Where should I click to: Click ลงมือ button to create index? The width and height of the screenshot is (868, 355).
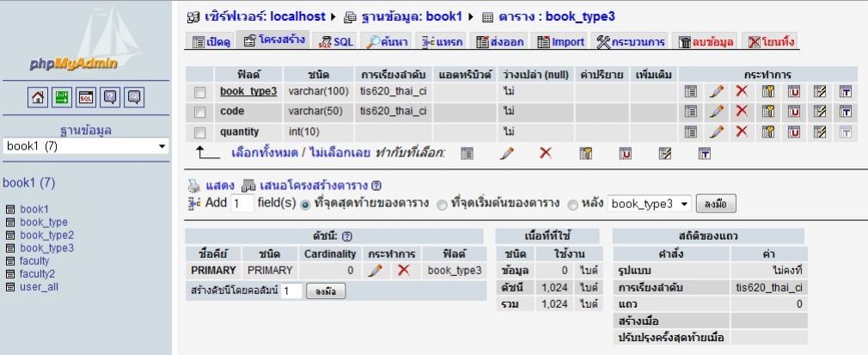point(326,291)
